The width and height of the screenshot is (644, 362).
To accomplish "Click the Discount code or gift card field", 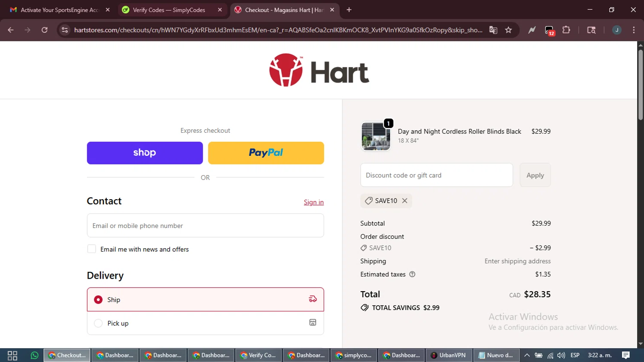I will coord(437,175).
